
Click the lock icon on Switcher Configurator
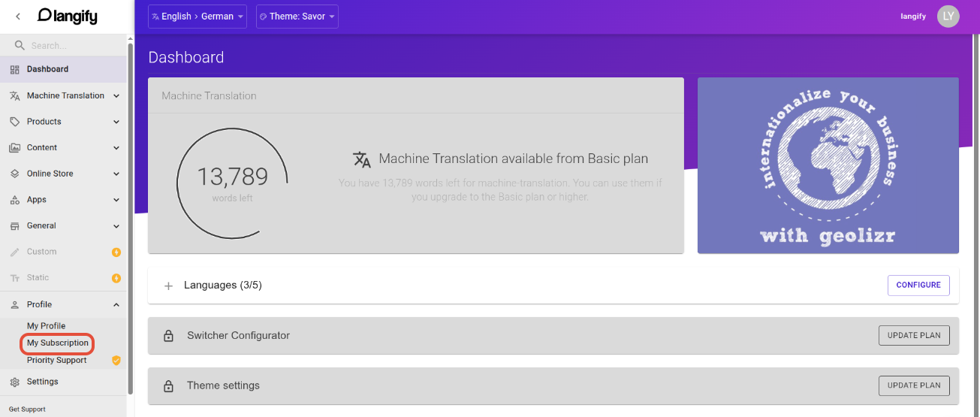[169, 336]
